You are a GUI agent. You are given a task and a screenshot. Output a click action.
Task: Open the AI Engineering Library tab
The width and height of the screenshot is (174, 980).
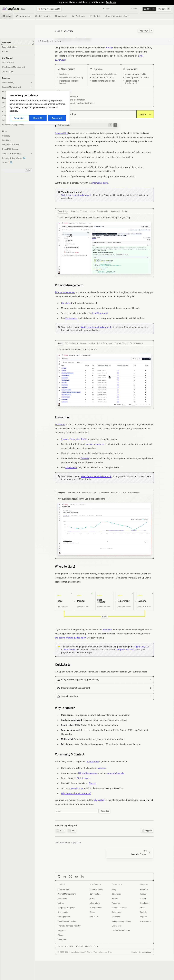pyautogui.click(x=117, y=16)
